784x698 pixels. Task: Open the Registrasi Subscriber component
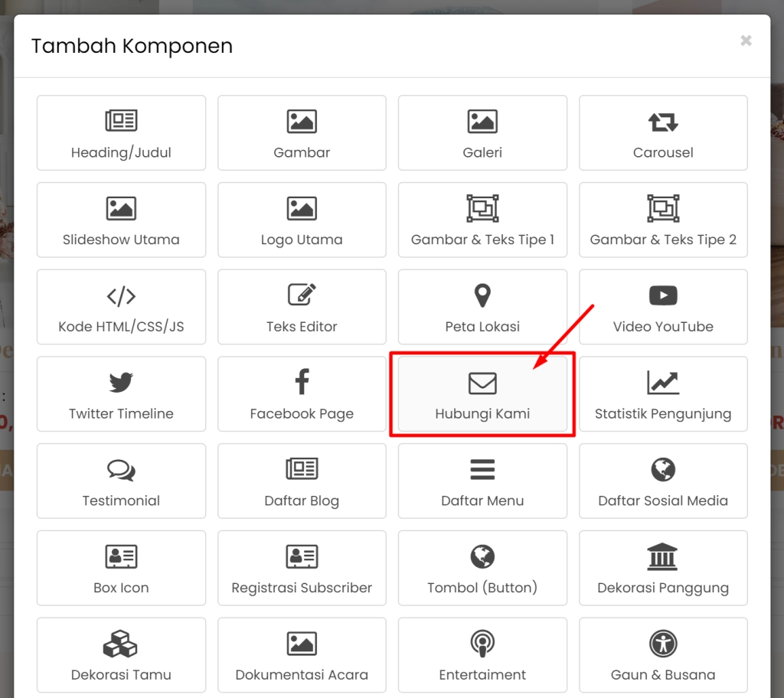[x=302, y=568]
